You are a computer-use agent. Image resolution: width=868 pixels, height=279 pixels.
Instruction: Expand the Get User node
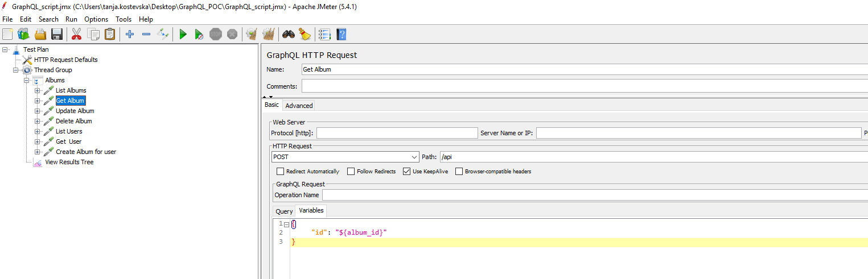(x=38, y=141)
